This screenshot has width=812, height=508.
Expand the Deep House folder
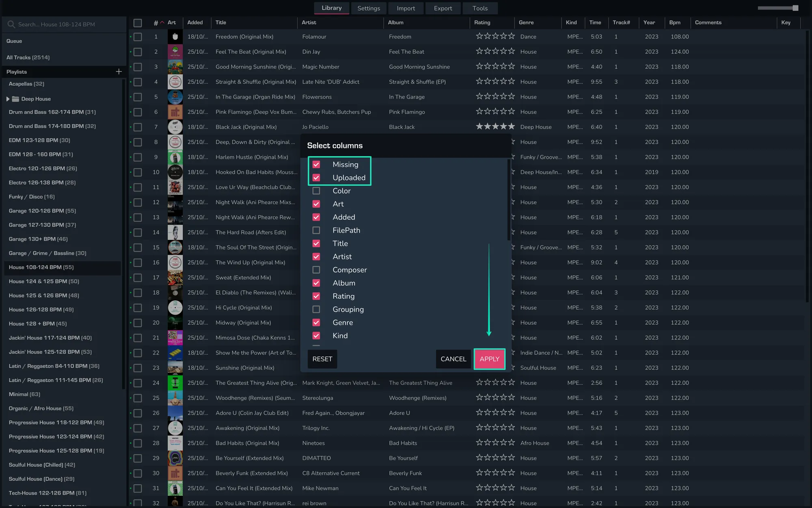8,99
